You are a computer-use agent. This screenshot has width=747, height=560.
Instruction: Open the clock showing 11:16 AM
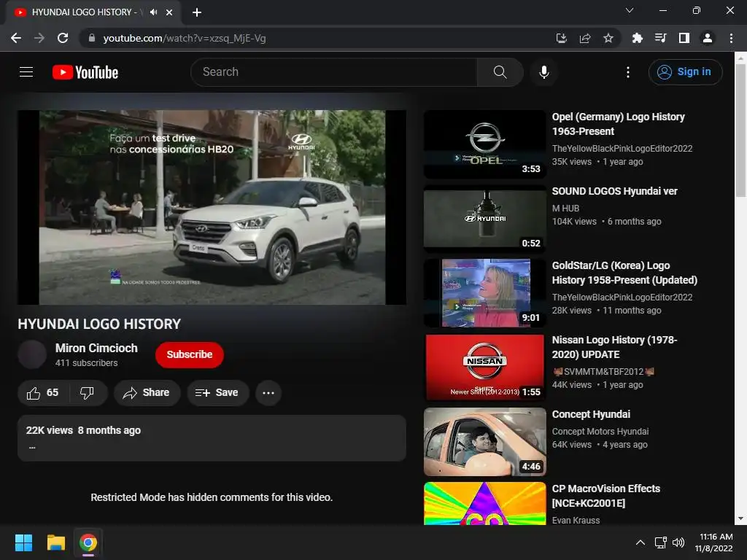coord(713,542)
